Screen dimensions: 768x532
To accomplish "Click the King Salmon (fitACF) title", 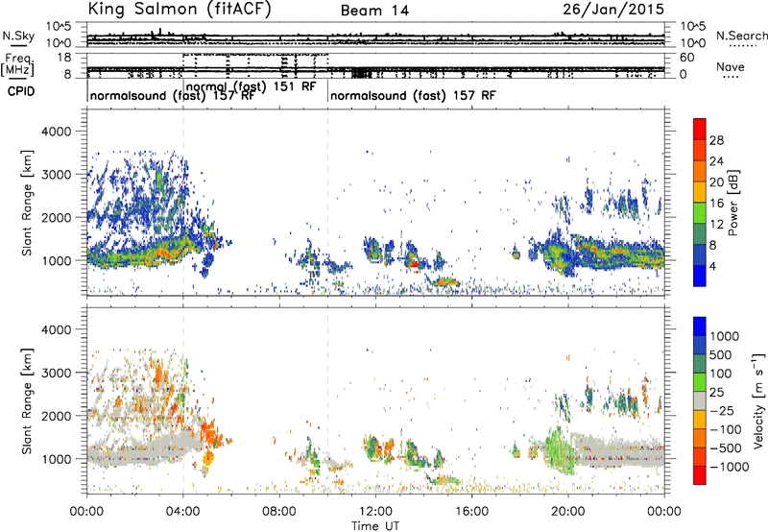I will [x=180, y=10].
